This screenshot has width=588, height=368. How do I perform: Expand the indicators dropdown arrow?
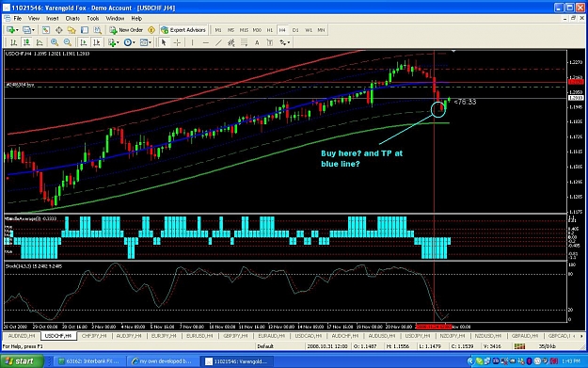118,42
